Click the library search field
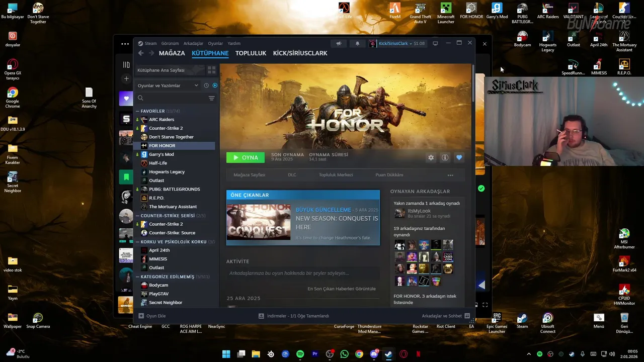 [x=171, y=98]
